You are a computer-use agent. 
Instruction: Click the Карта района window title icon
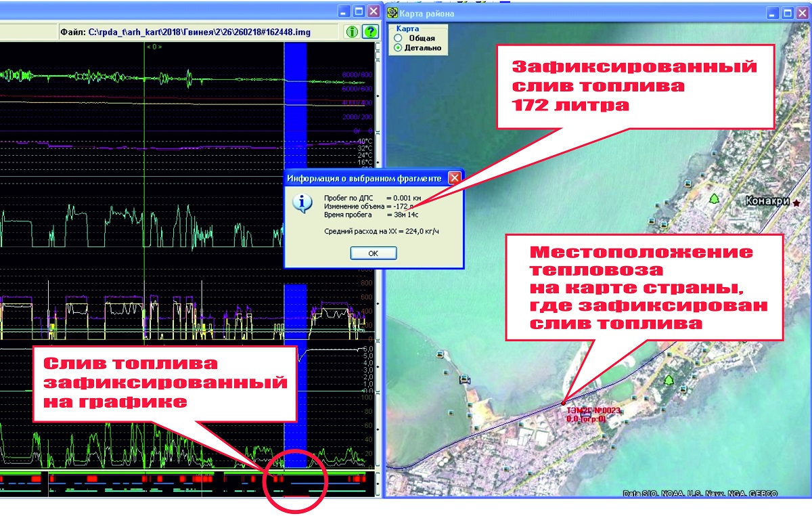[x=392, y=13]
